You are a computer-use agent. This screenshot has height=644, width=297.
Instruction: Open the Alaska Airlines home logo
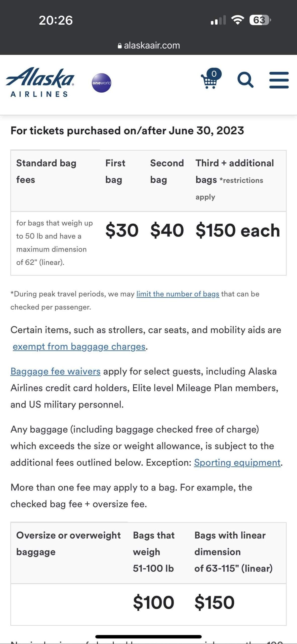[40, 82]
